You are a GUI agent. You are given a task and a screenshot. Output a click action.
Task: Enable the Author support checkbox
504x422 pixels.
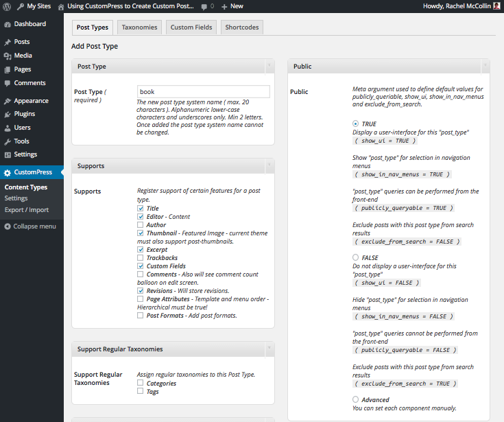tap(141, 225)
